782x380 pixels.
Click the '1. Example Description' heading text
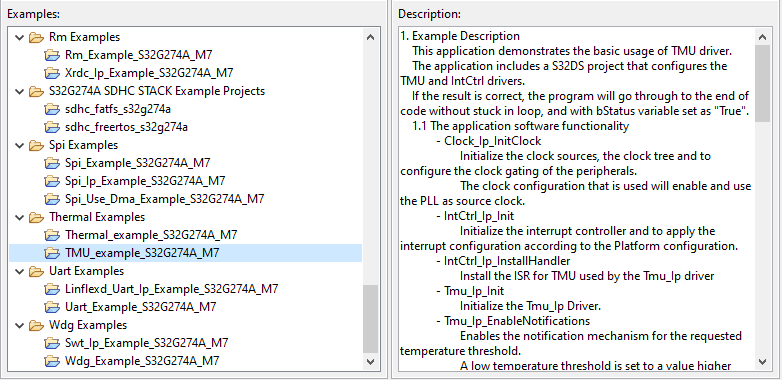(460, 36)
